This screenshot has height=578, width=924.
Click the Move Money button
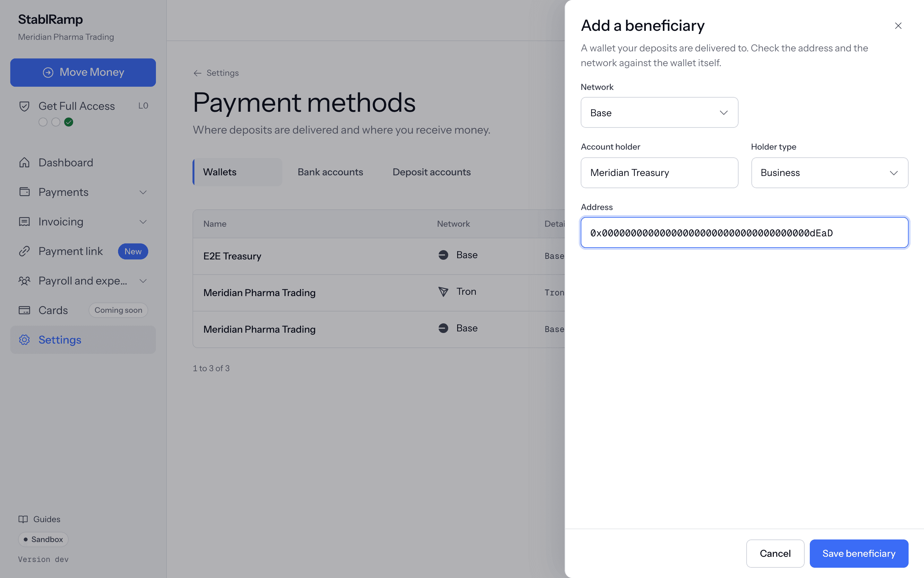click(x=83, y=72)
